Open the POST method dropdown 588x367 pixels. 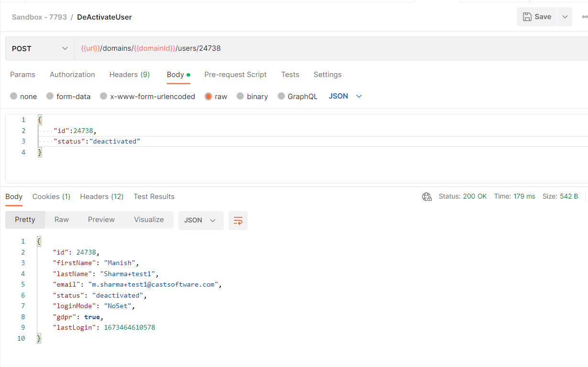tap(40, 49)
